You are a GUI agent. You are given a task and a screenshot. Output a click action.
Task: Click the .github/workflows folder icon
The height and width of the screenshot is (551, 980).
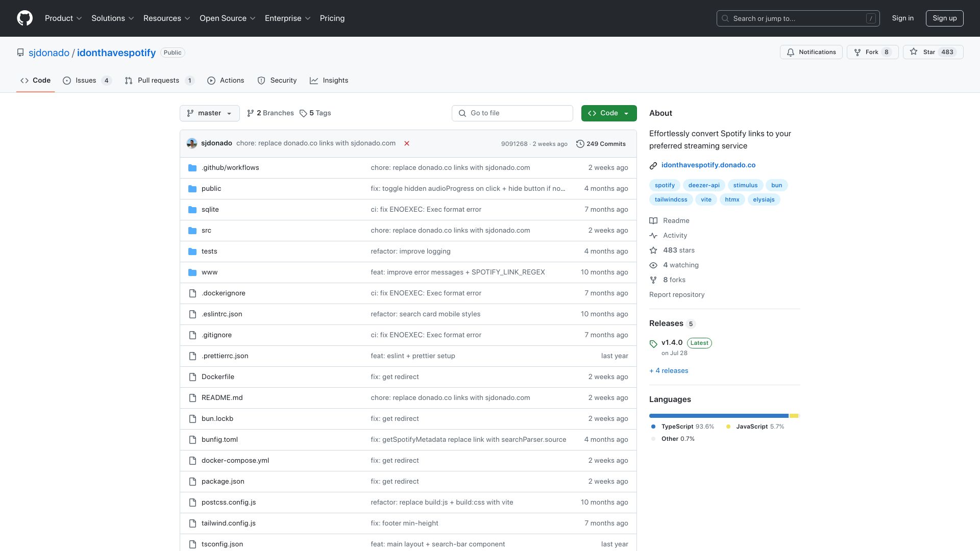(x=192, y=168)
